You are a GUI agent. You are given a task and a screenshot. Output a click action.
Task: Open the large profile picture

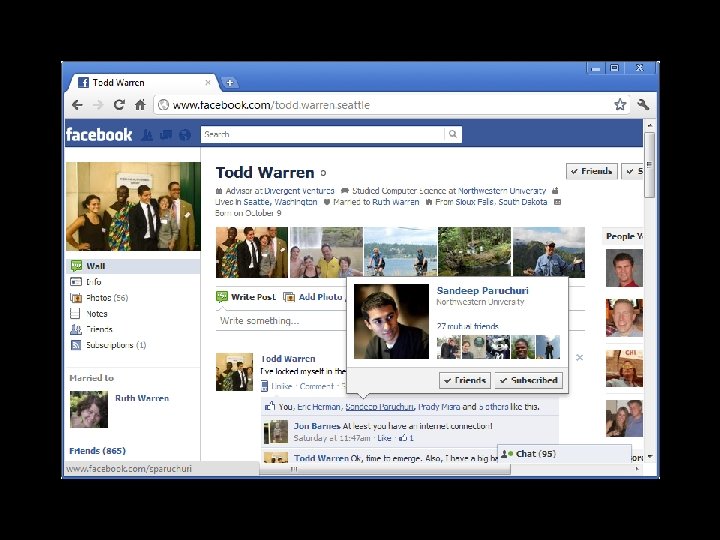(x=133, y=206)
